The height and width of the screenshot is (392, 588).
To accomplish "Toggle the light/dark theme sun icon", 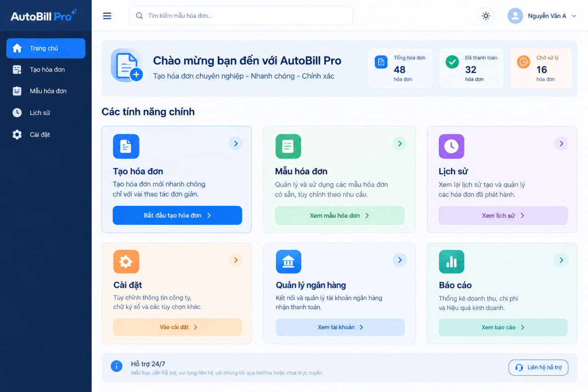I will [x=486, y=16].
